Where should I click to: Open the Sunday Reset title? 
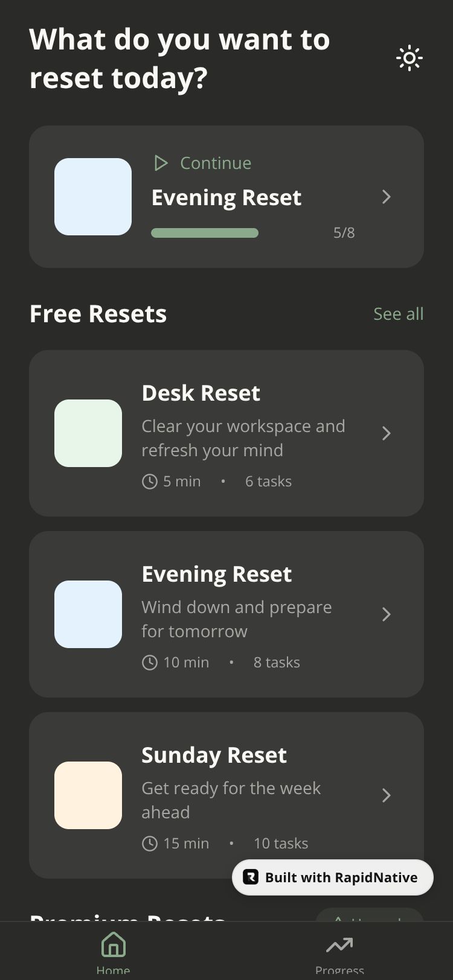tap(214, 755)
